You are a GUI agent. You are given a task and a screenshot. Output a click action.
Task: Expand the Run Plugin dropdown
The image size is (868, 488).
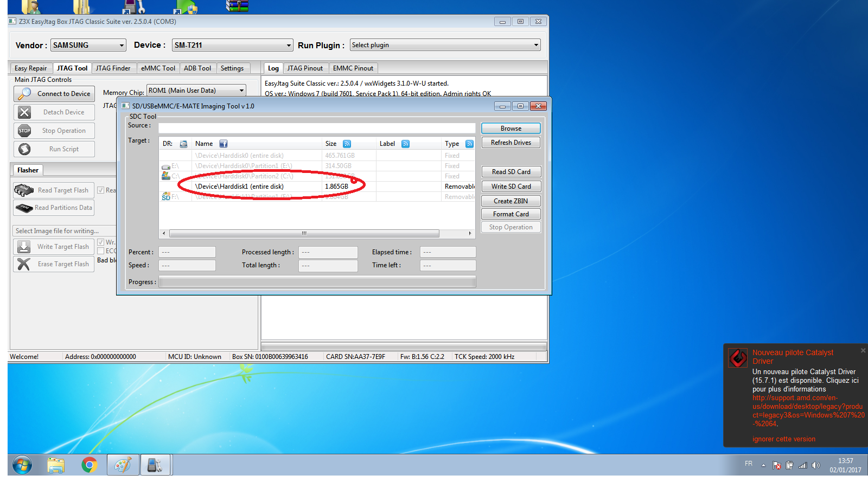click(x=445, y=45)
